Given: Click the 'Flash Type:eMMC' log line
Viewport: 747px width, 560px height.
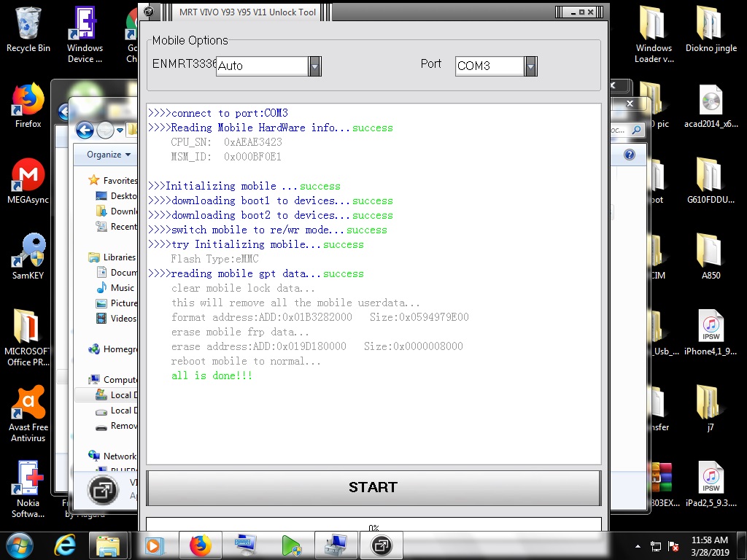Looking at the screenshot, I should 215,259.
